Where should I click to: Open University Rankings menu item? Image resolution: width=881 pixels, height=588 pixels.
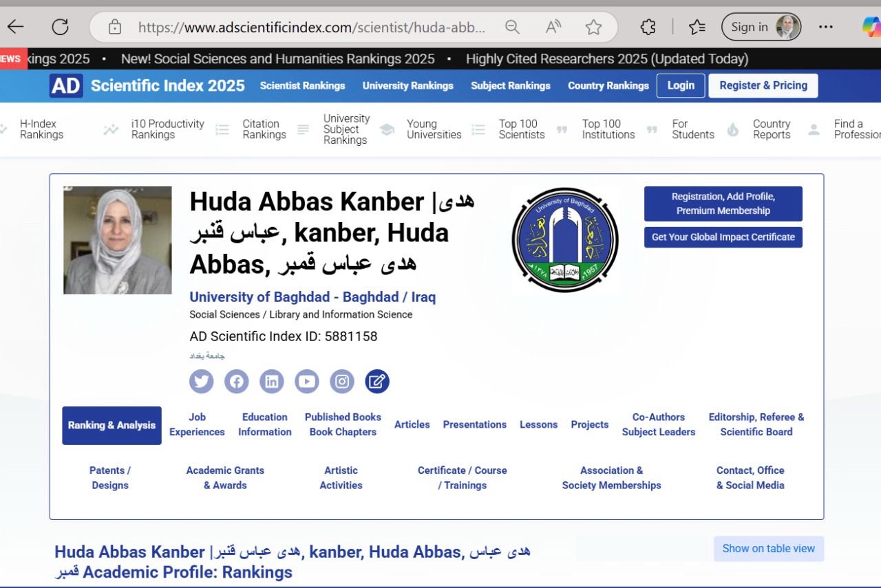407,86
